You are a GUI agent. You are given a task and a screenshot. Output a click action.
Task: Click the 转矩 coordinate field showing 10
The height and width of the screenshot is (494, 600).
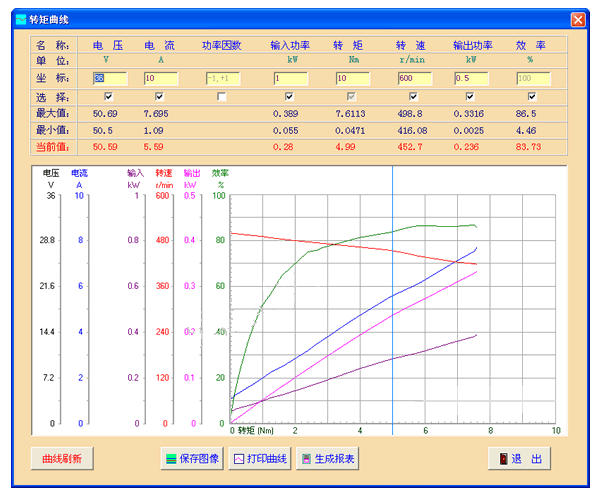(x=354, y=78)
